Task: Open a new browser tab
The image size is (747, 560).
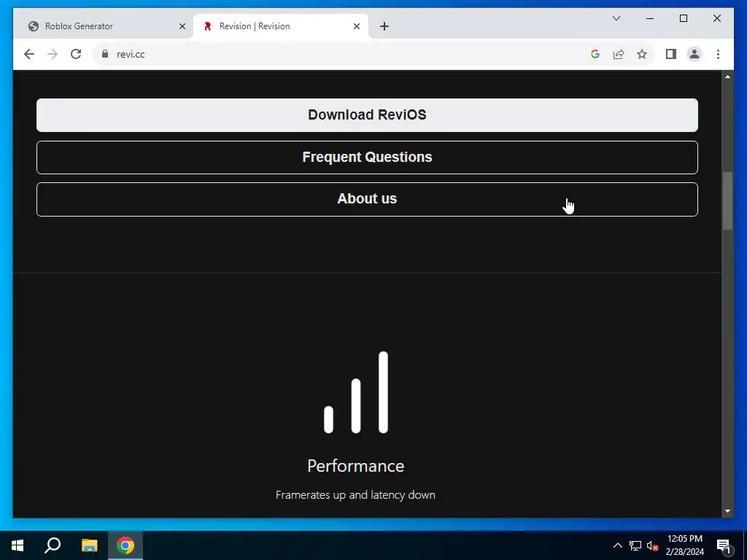Action: (x=384, y=26)
